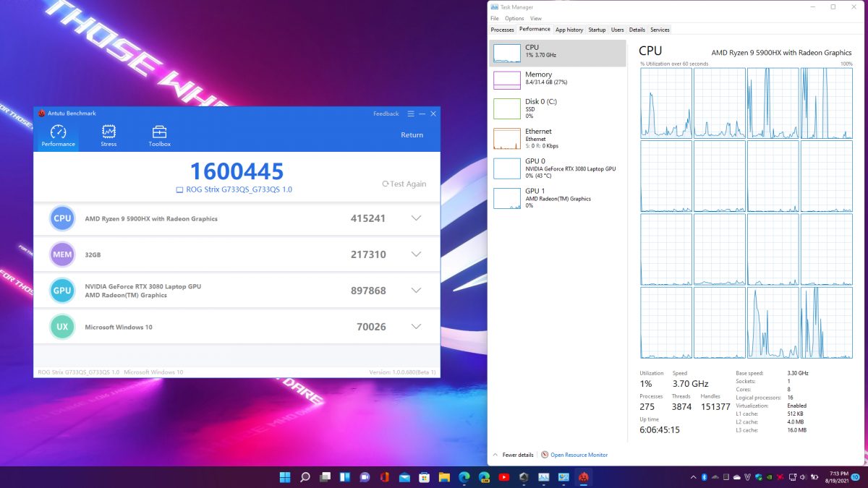This screenshot has width=868, height=488.
Task: Click the UX badge icon in Antutu
Action: coord(62,327)
